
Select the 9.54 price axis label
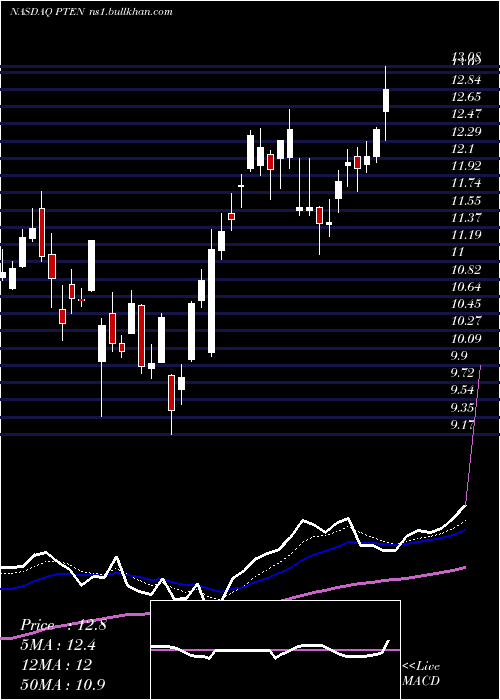pos(462,390)
